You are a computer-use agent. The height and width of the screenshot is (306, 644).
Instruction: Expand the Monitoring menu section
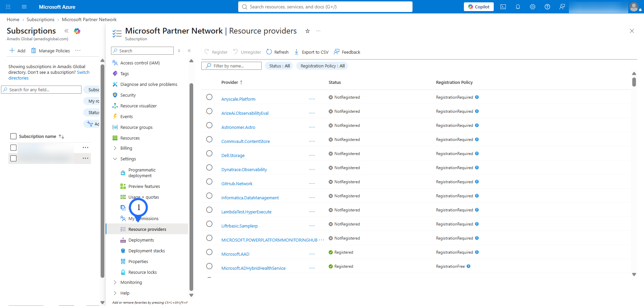coord(115,282)
